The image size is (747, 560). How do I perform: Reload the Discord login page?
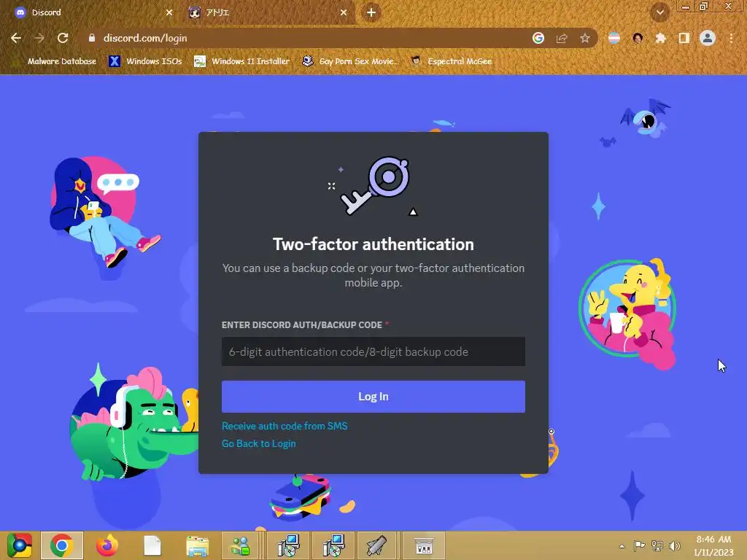tap(63, 38)
